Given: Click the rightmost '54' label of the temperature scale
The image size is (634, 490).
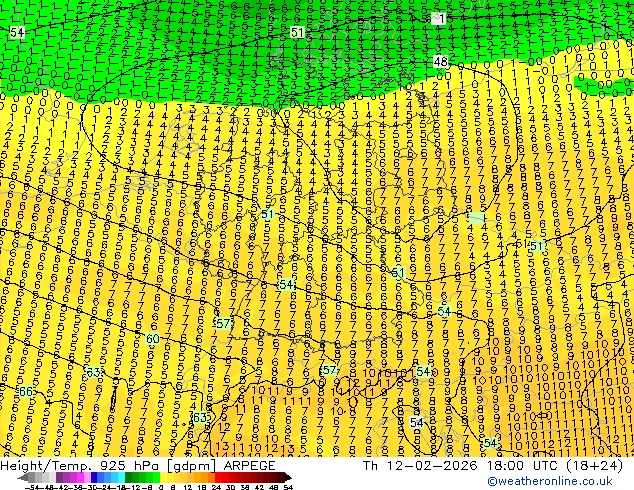Looking at the screenshot, I should point(287,488).
